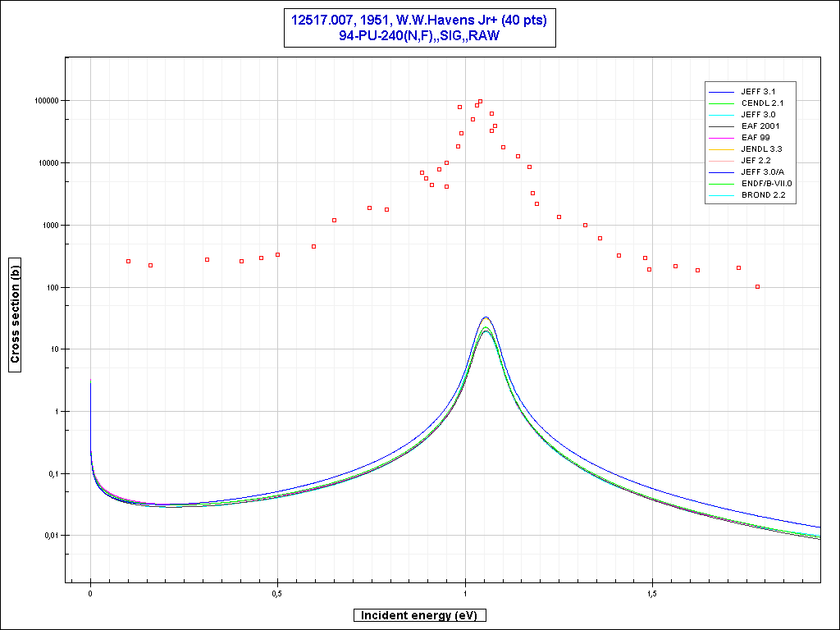Click the 100000 tick label on the y-axis
Screen dimensions: 840x630
[46, 100]
